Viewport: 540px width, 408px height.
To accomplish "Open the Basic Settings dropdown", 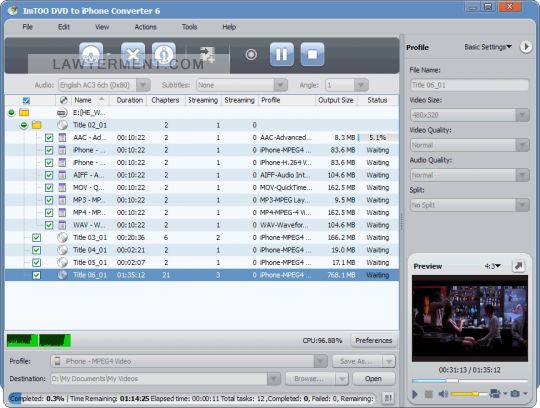I will [488, 47].
